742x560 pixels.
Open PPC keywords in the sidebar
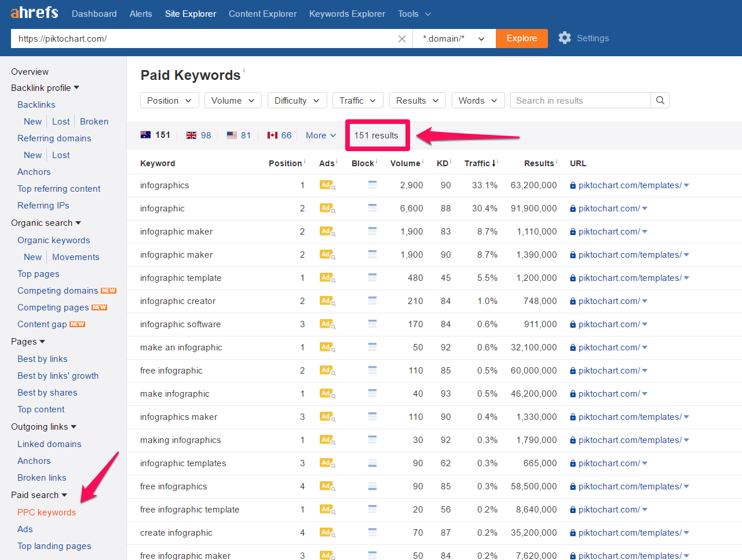(x=47, y=513)
